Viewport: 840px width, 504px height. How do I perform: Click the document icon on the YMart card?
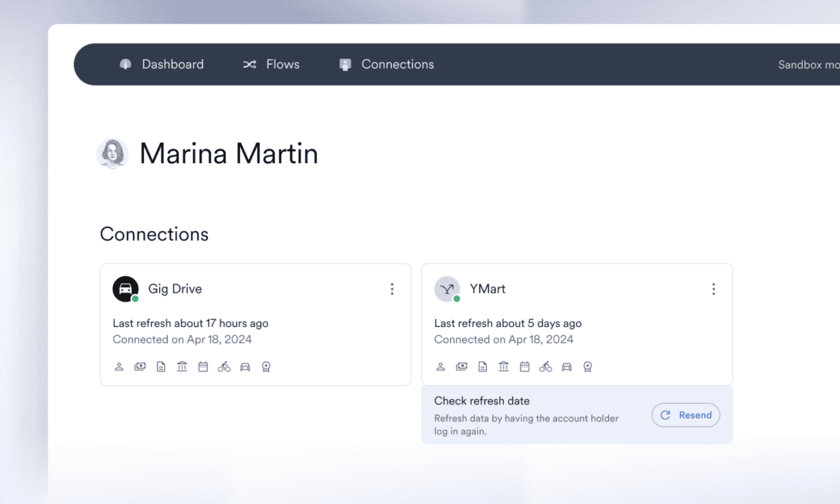[x=482, y=366]
